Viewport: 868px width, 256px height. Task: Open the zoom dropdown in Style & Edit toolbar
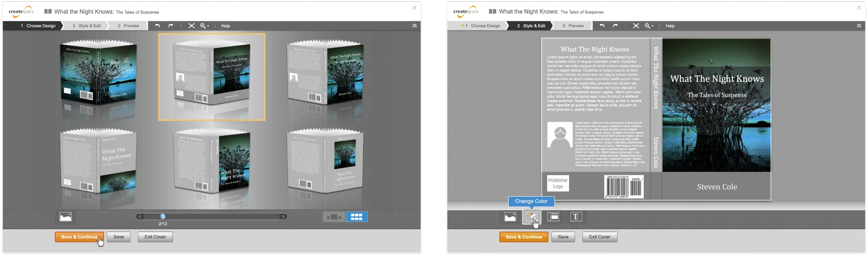tap(650, 26)
